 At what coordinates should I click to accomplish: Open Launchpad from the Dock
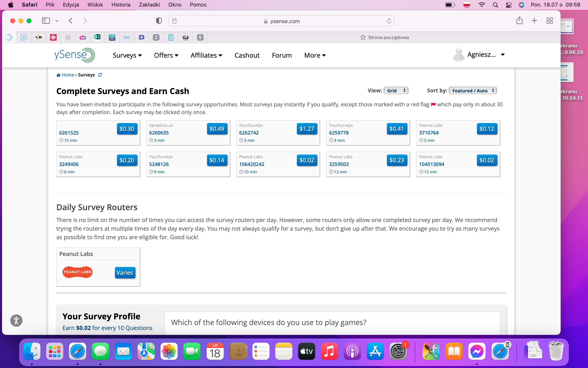point(55,351)
